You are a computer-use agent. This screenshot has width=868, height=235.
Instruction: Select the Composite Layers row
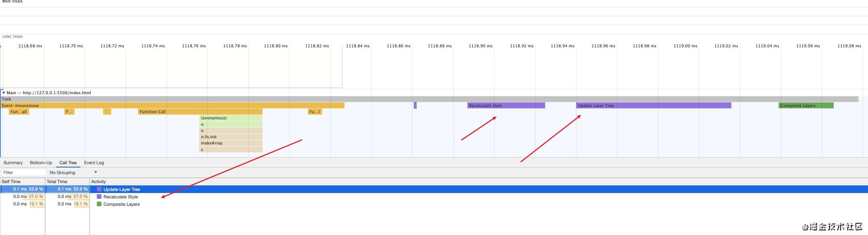pyautogui.click(x=434, y=204)
